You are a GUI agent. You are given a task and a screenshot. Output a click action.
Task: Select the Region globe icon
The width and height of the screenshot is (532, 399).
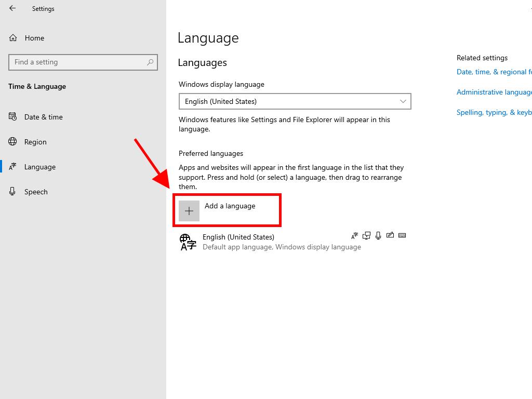(x=12, y=141)
